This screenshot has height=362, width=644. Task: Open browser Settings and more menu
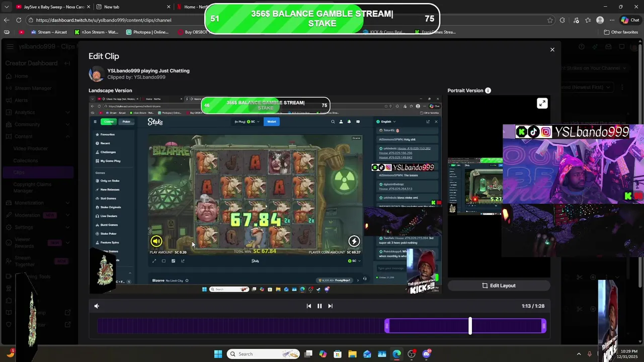pos(612,20)
